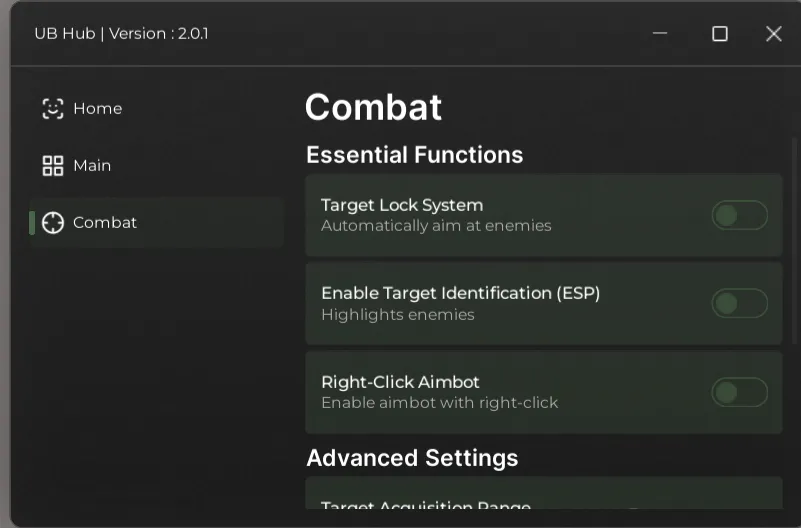Screen dimensions: 801x528
Task: Select the Combat tab label
Action: 105,223
